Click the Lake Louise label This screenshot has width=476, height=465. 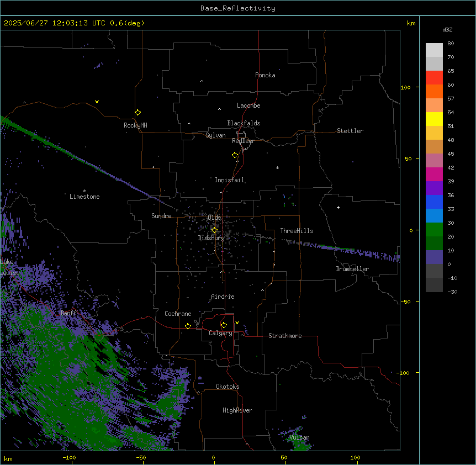pyautogui.click(x=10, y=267)
